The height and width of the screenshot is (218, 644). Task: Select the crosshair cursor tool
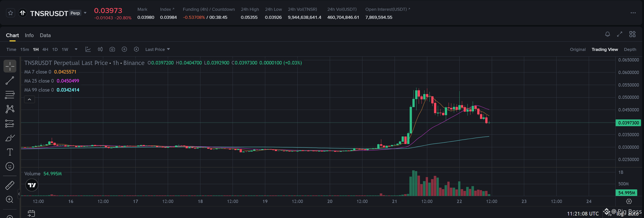[10, 66]
